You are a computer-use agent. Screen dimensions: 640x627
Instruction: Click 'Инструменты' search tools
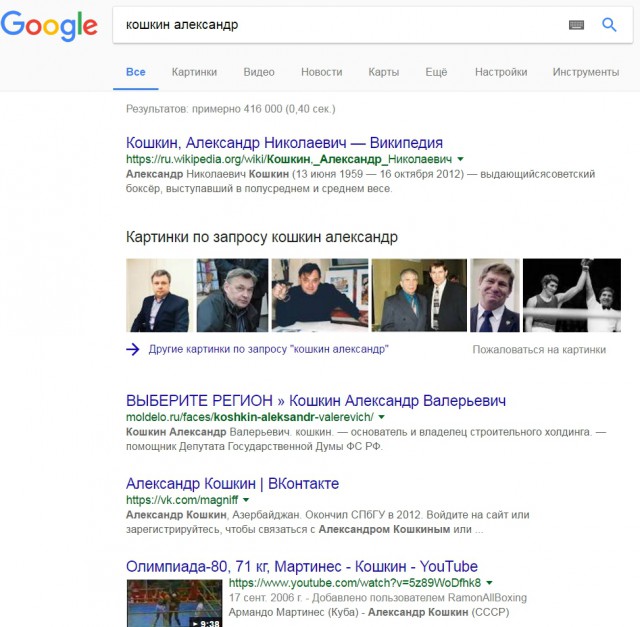(586, 72)
